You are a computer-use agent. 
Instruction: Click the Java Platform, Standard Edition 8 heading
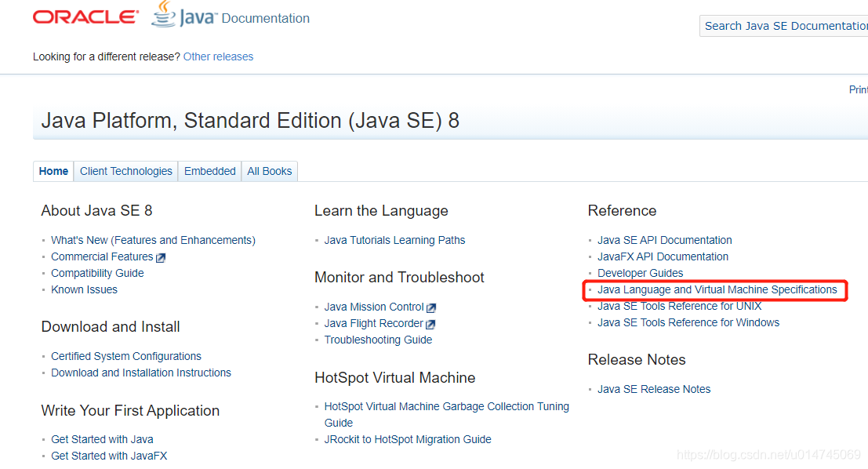tap(250, 121)
